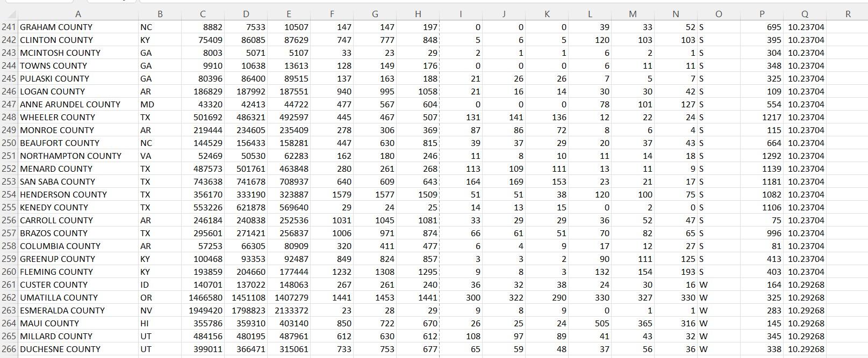Click cell MAUI COUNTY

pyautogui.click(x=78, y=323)
